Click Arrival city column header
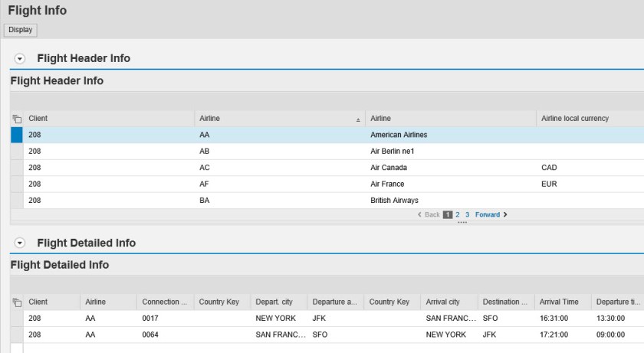The width and height of the screenshot is (644, 353). point(449,302)
